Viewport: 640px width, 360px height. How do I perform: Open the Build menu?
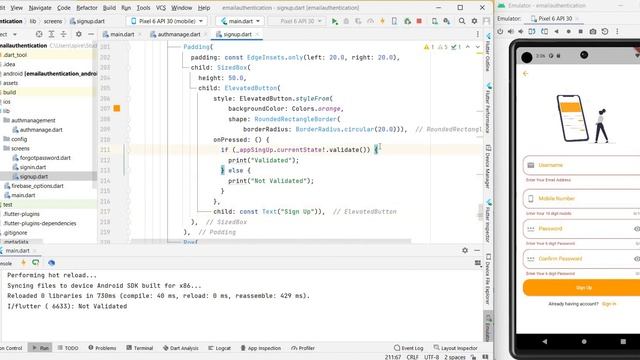(x=109, y=8)
